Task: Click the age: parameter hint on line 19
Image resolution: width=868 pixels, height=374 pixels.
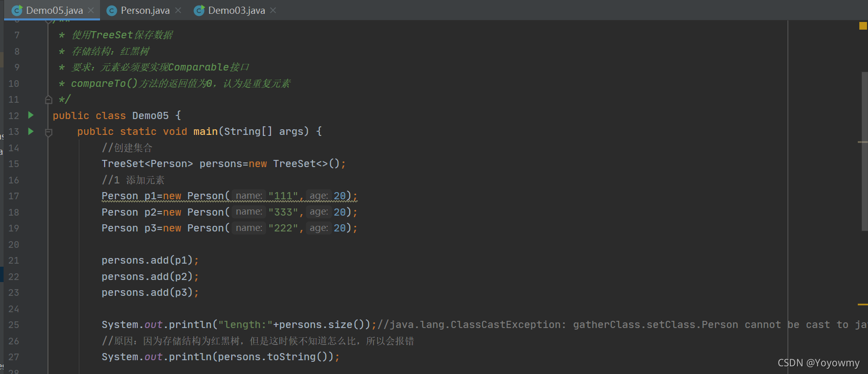Action: pyautogui.click(x=319, y=228)
